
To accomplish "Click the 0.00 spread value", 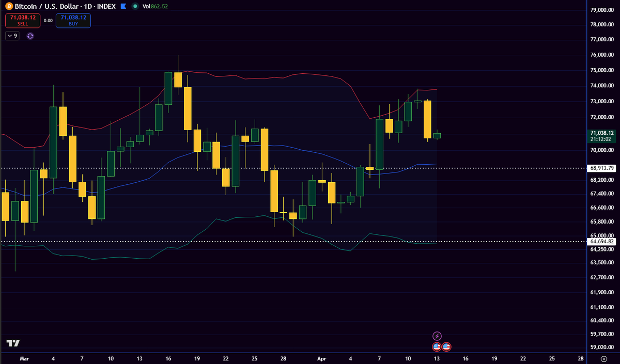I will point(48,21).
